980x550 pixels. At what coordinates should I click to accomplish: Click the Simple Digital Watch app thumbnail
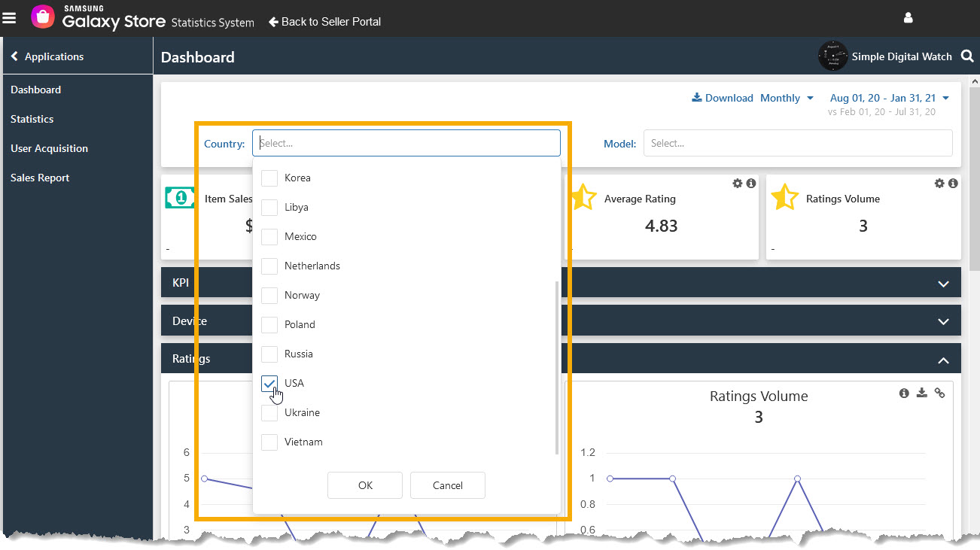click(832, 56)
